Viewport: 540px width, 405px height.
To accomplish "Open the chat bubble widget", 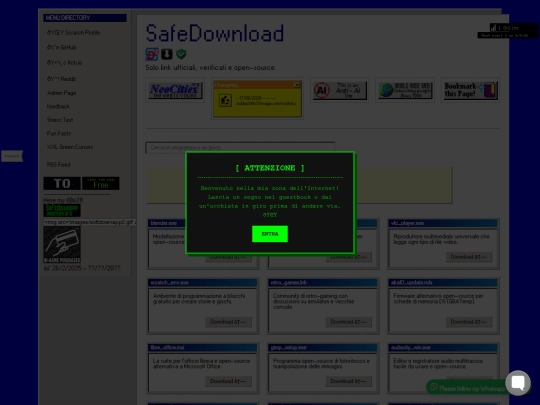I will click(518, 383).
